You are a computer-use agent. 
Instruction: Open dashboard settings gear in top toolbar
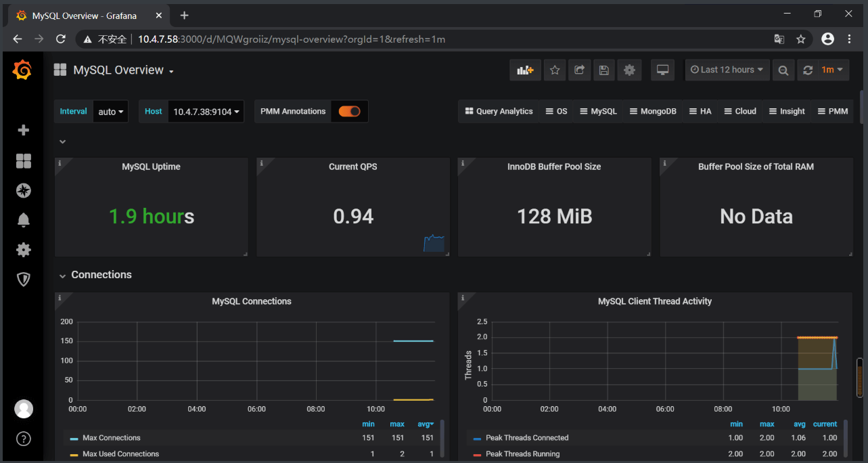pyautogui.click(x=630, y=70)
